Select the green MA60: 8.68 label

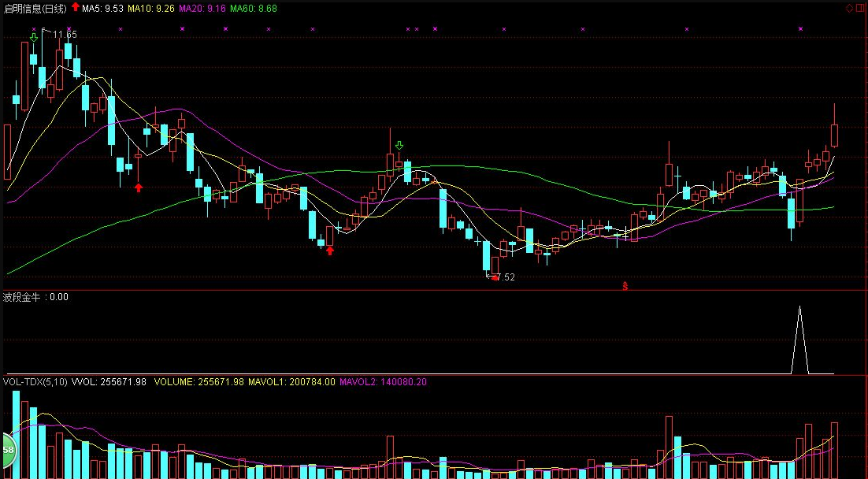253,9
